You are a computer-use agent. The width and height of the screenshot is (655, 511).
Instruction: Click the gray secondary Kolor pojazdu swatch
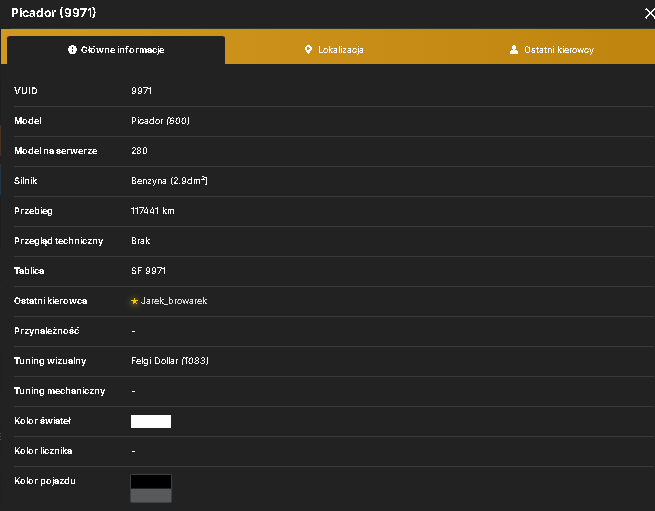click(x=151, y=496)
